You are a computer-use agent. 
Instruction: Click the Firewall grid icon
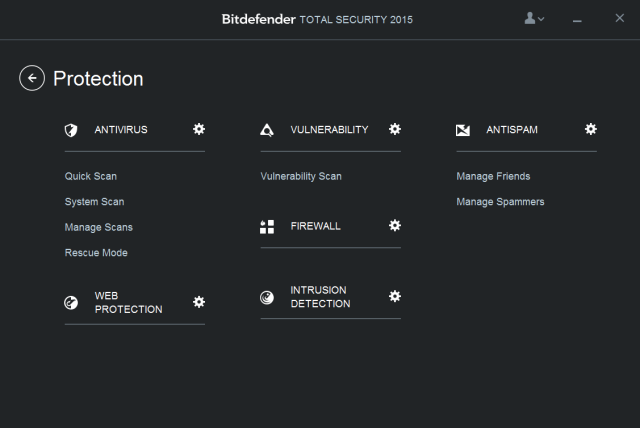[267, 227]
